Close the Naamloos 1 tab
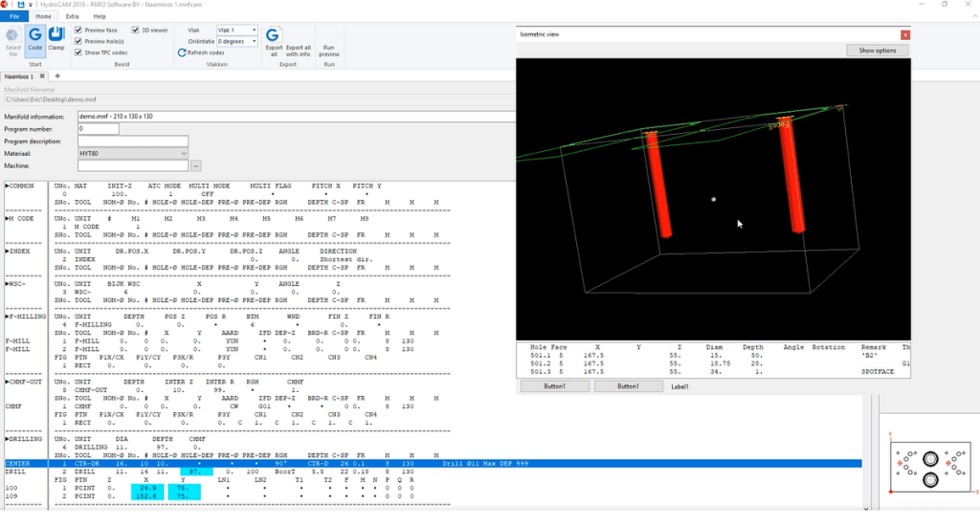Screen dimensions: 980x525 pyautogui.click(x=42, y=77)
